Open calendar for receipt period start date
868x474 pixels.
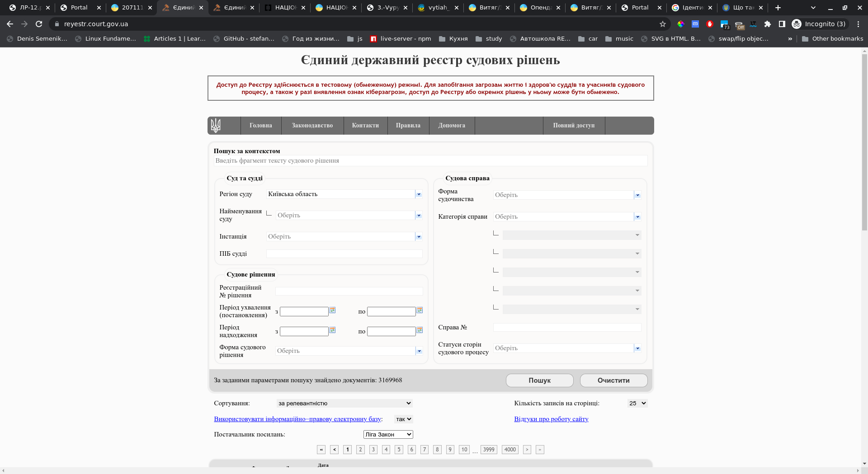(x=332, y=330)
